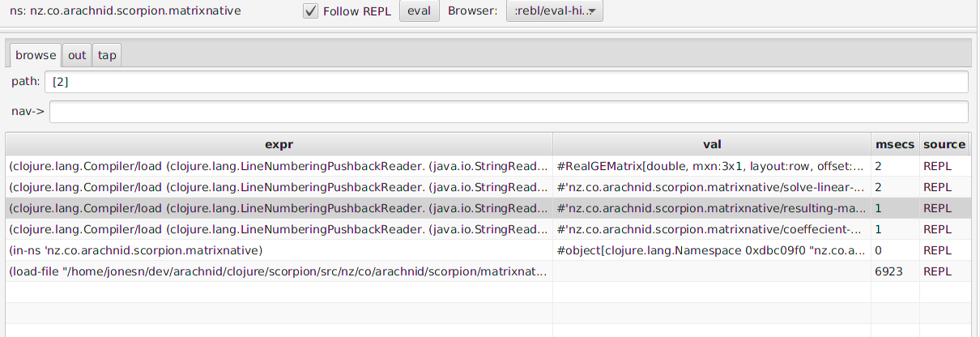Switch to the browse tab
980x337 pixels.
point(36,55)
